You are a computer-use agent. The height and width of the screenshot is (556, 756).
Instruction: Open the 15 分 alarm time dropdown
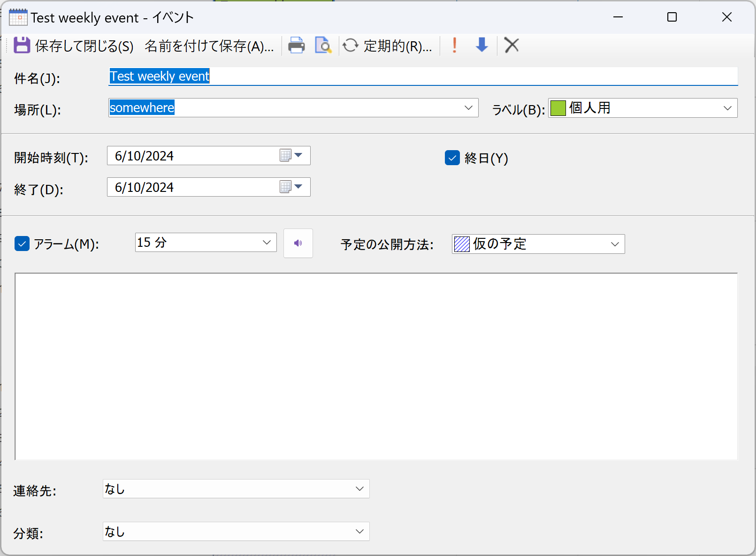pos(206,243)
